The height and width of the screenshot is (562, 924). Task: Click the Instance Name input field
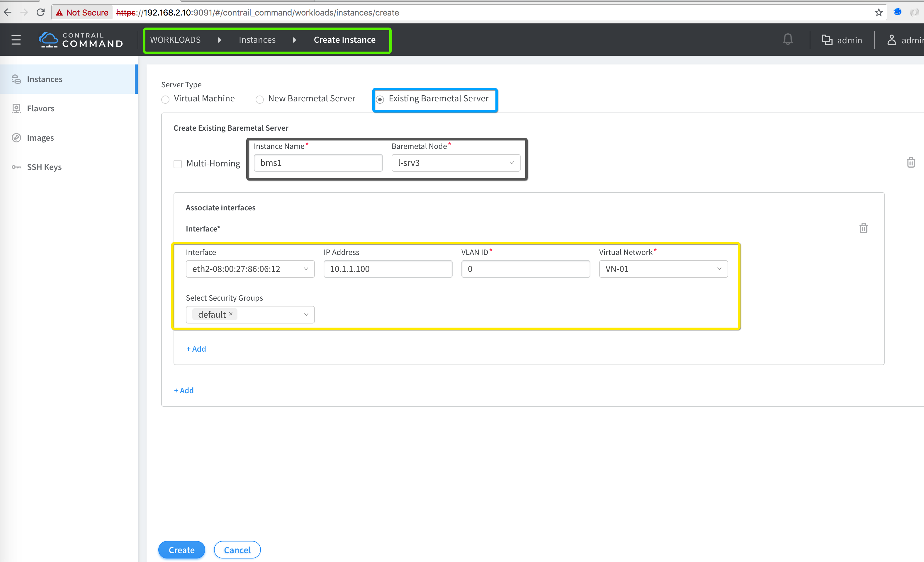pos(318,163)
